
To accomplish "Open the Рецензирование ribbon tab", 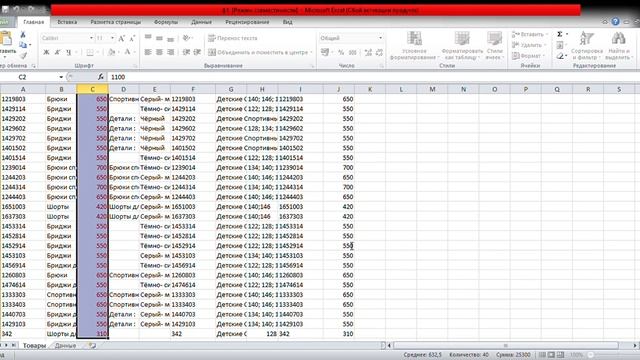I will 247,22.
